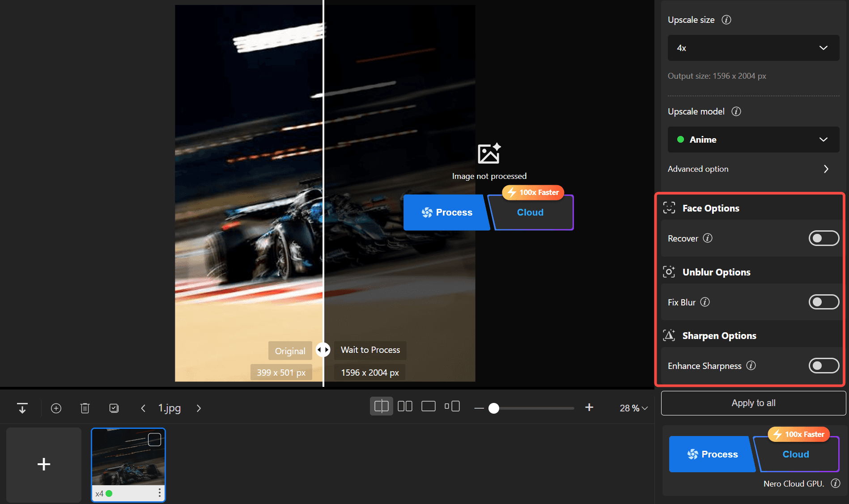The height and width of the screenshot is (504, 849).
Task: Go to next image after 1.jpg
Action: (199, 408)
